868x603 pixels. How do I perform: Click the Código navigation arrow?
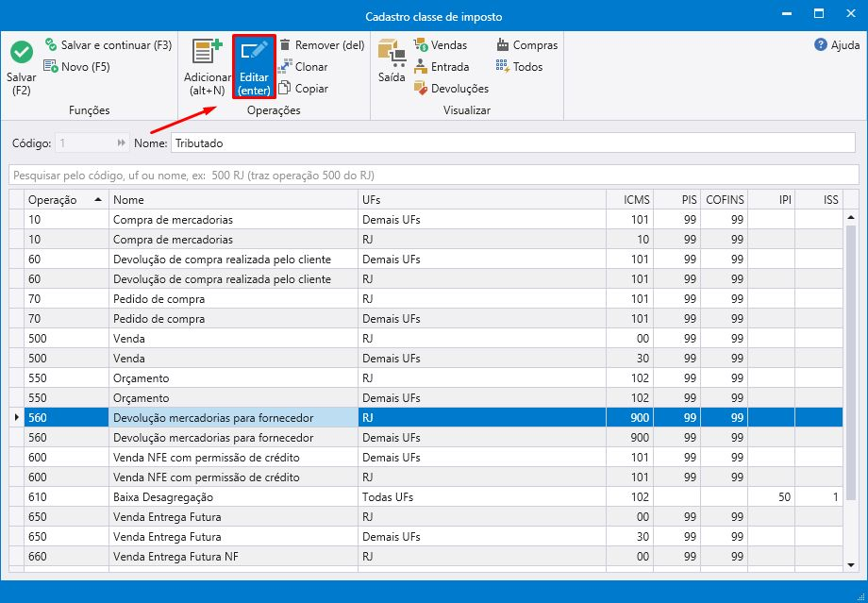coord(122,143)
